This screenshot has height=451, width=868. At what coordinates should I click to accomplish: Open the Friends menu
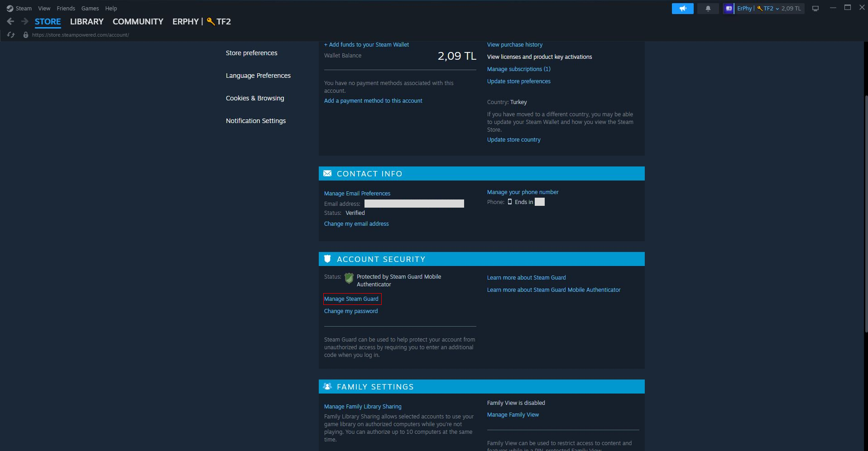tap(66, 9)
